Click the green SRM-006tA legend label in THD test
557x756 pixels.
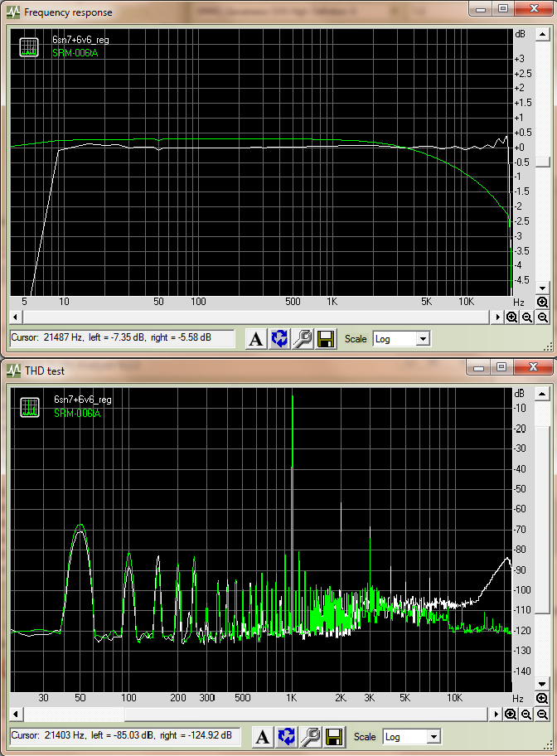point(77,413)
